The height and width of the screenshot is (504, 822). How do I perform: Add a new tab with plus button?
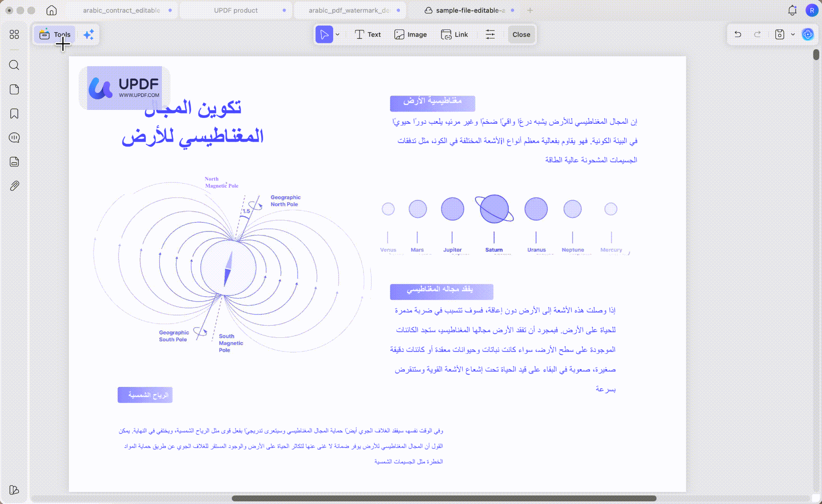coord(530,10)
